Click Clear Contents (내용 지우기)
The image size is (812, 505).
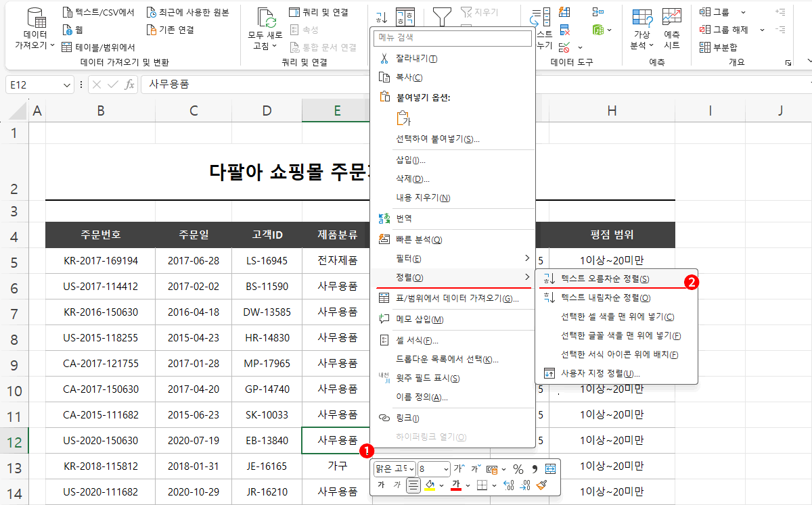[x=454, y=198]
